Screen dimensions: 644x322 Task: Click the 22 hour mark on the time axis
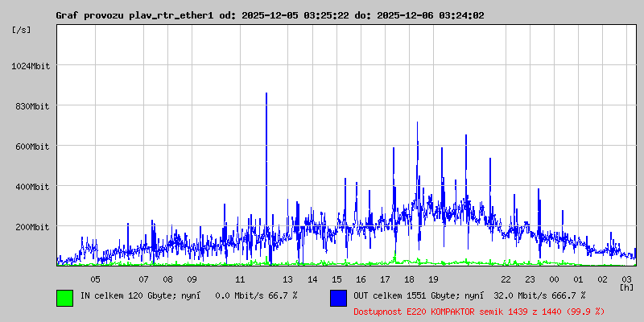pyautogui.click(x=506, y=279)
